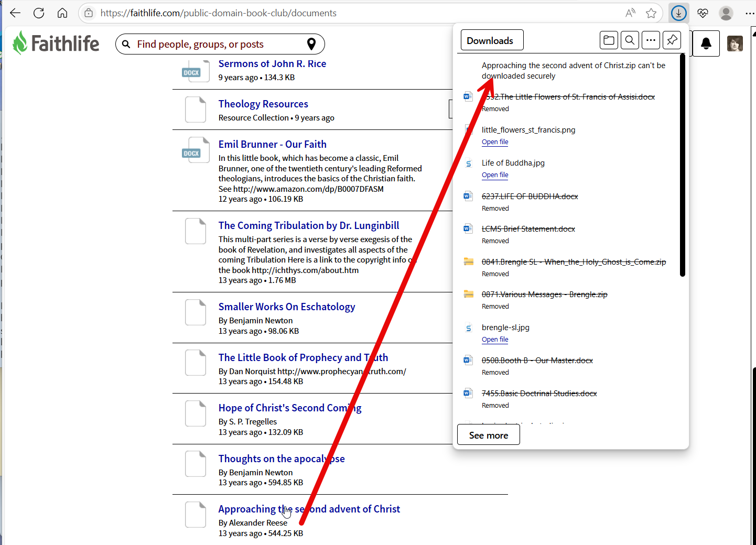Open Theology Resources collection
756x545 pixels.
pyautogui.click(x=263, y=104)
